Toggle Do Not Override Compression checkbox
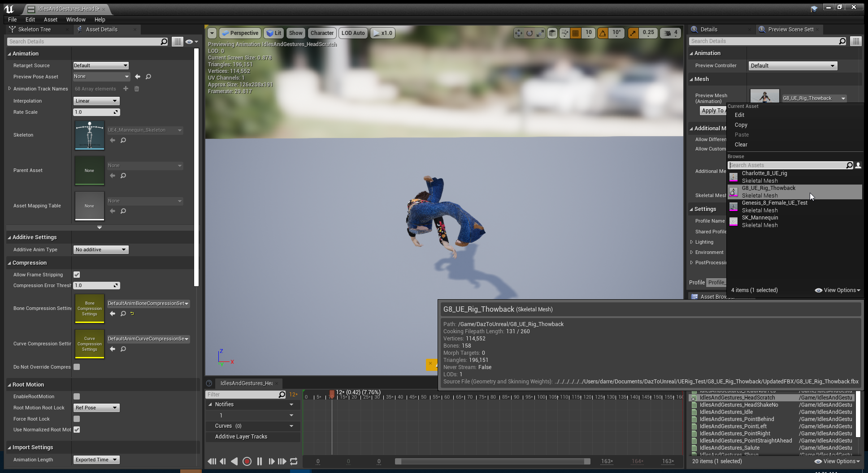The height and width of the screenshot is (473, 868). 77,367
